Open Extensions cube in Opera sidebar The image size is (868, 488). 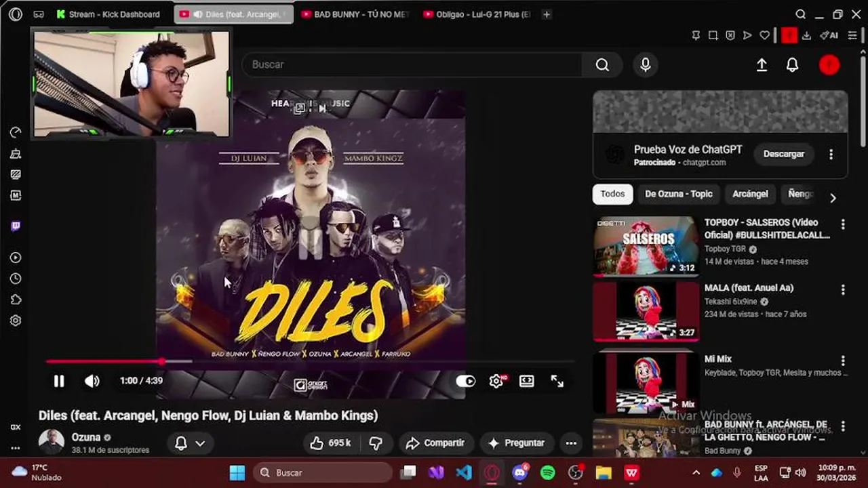pyautogui.click(x=16, y=300)
